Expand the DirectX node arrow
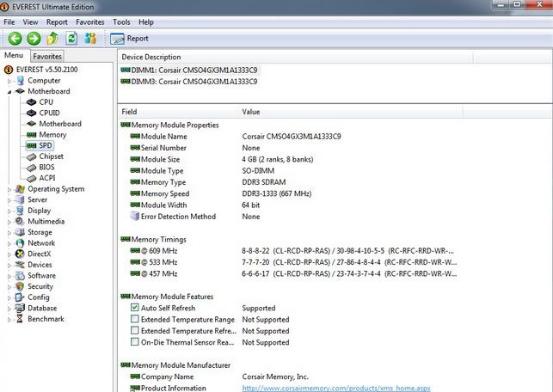 [x=9, y=254]
